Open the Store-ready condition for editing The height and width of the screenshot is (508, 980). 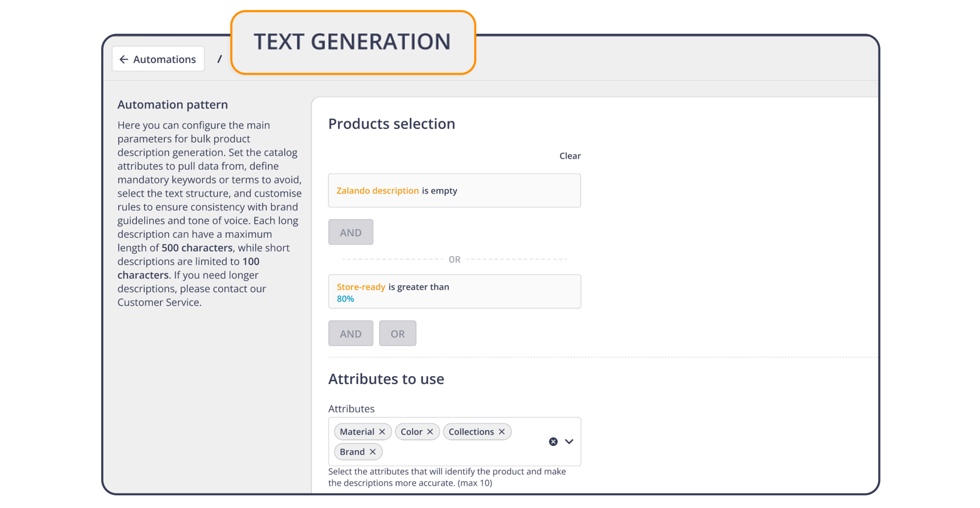(454, 291)
